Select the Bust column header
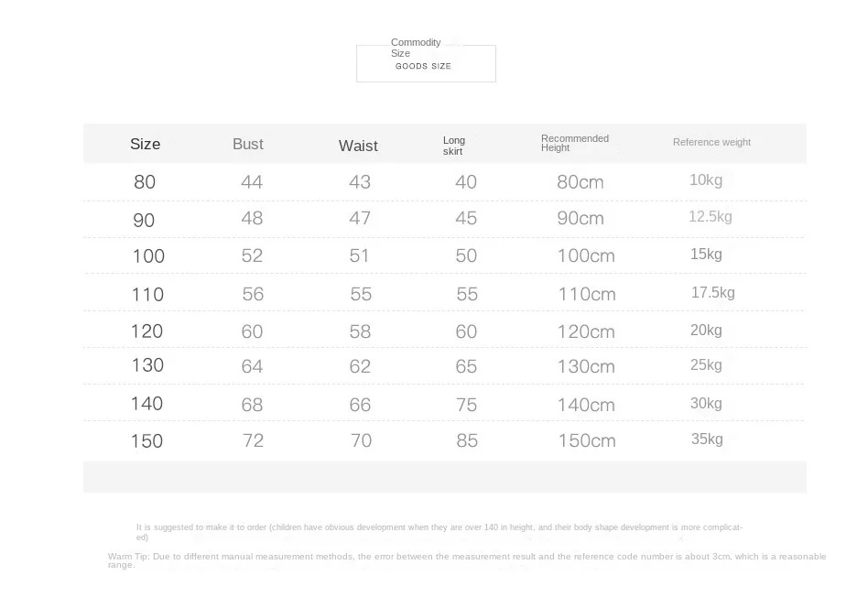This screenshot has width=868, height=597. click(247, 144)
